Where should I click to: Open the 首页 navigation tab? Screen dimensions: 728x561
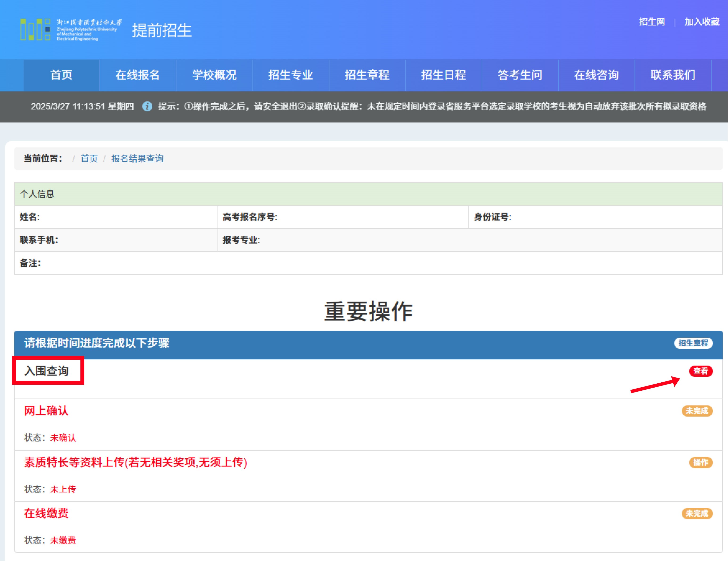tap(61, 75)
